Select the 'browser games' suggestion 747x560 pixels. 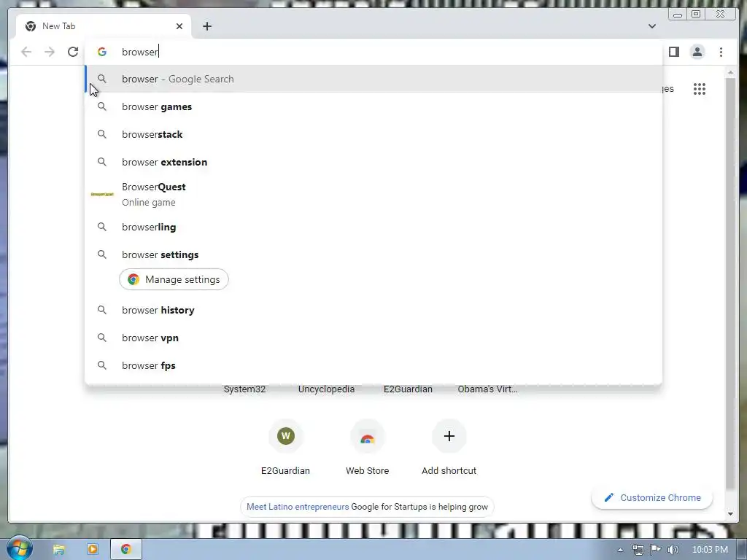tap(373, 106)
